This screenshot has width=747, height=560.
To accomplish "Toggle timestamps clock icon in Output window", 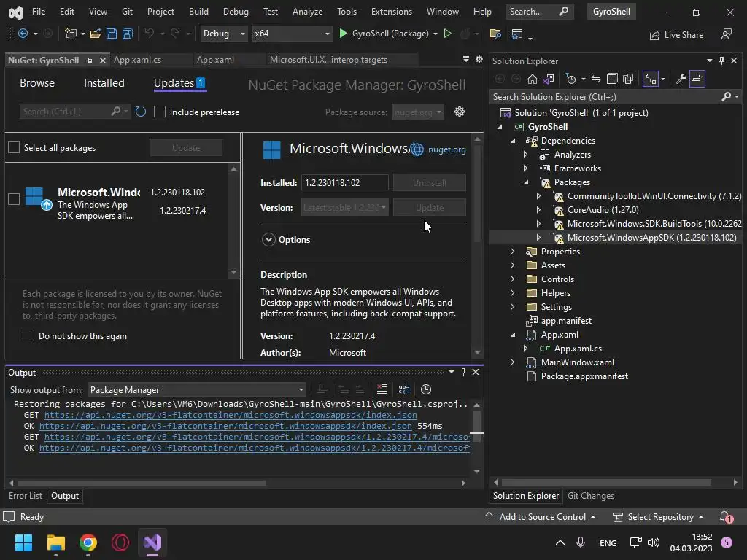I will pos(426,389).
